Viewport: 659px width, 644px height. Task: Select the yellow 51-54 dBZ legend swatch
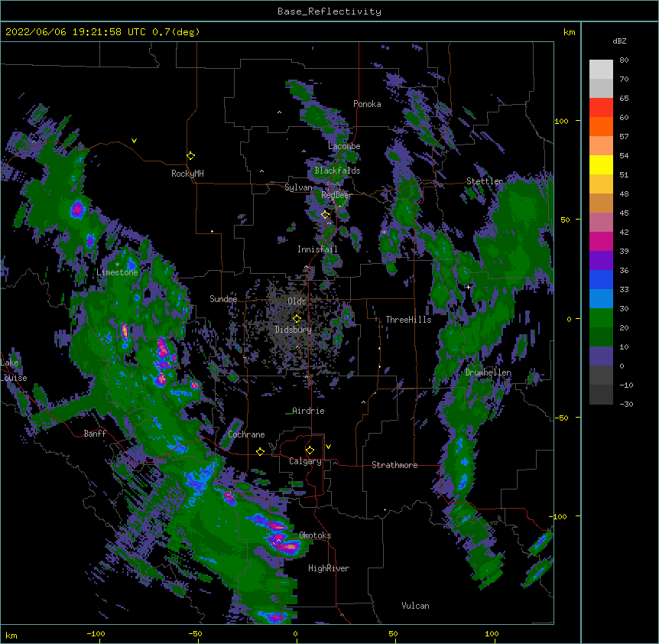tap(601, 164)
